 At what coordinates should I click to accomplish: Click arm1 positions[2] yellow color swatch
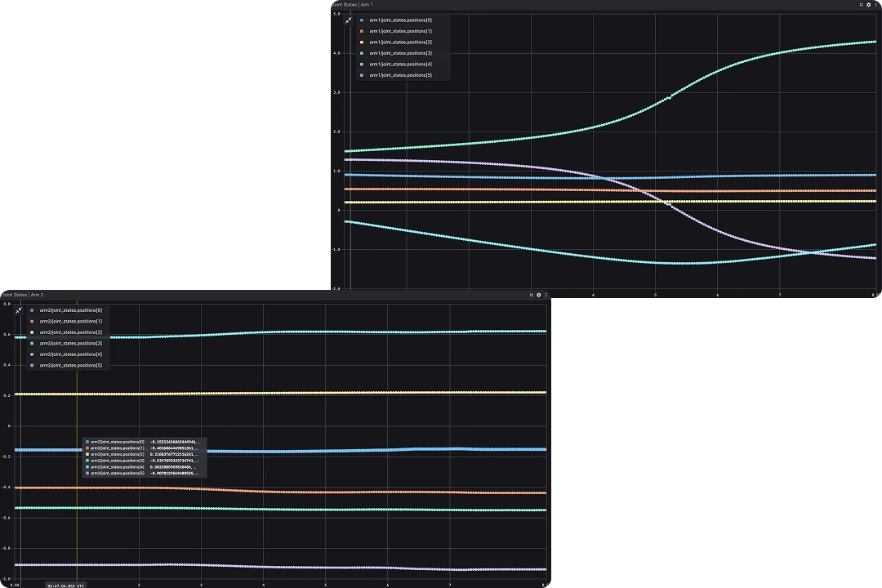tap(362, 42)
